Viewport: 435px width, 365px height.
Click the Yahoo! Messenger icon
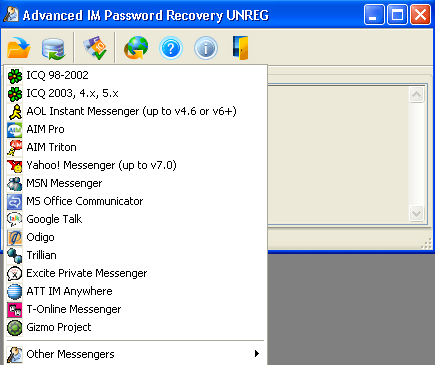tap(15, 166)
